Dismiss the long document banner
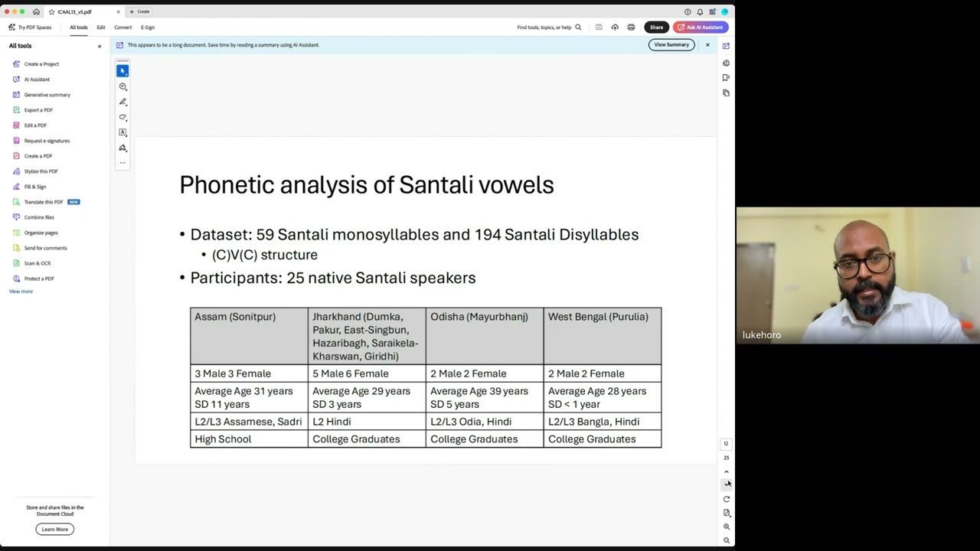The height and width of the screenshot is (551, 980). [x=707, y=45]
